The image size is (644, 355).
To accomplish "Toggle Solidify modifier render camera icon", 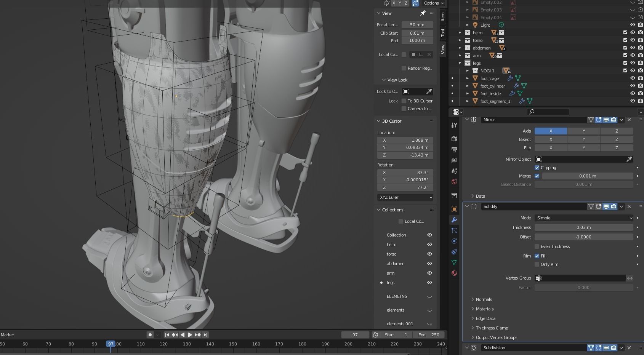I will [614, 206].
